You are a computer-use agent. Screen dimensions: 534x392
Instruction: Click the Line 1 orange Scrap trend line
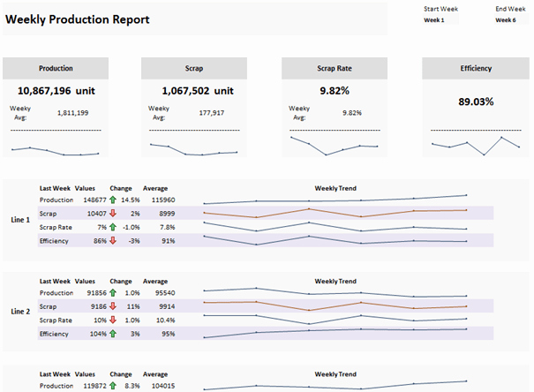pyautogui.click(x=335, y=213)
